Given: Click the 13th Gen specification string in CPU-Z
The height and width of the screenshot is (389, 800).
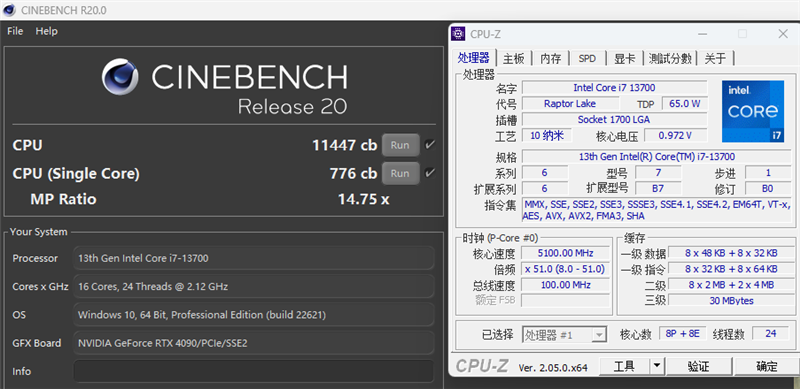Looking at the screenshot, I should (657, 157).
